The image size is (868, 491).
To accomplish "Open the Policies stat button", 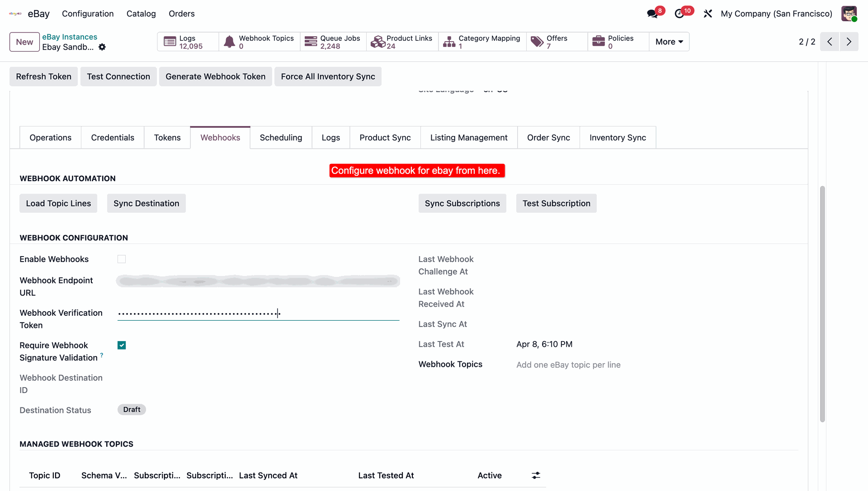I will (x=618, y=42).
